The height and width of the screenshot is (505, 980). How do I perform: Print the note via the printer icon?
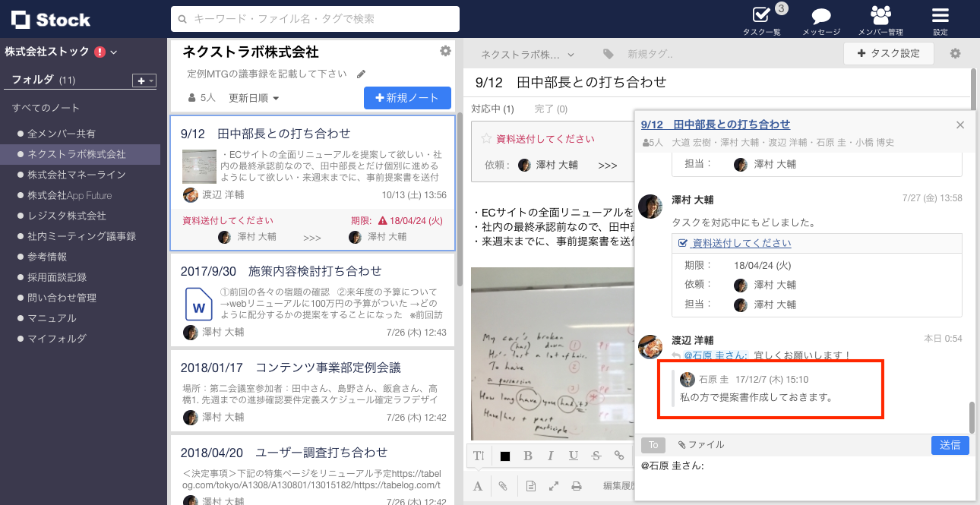(x=577, y=484)
